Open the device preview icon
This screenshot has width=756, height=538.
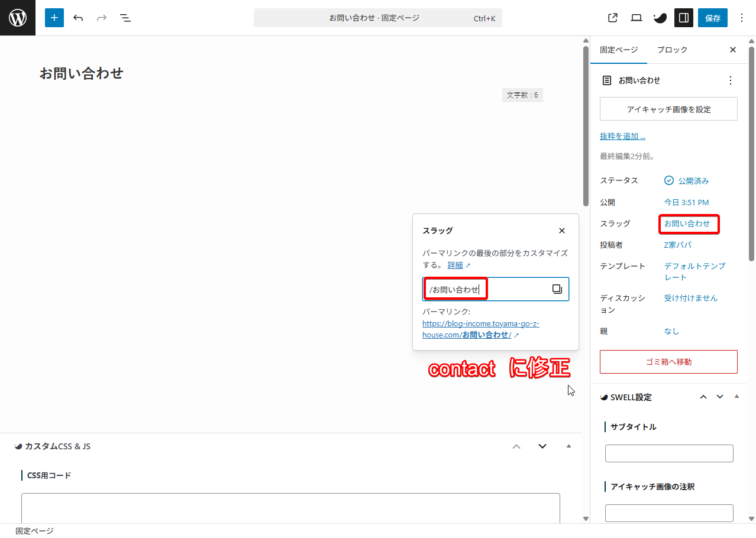[637, 18]
